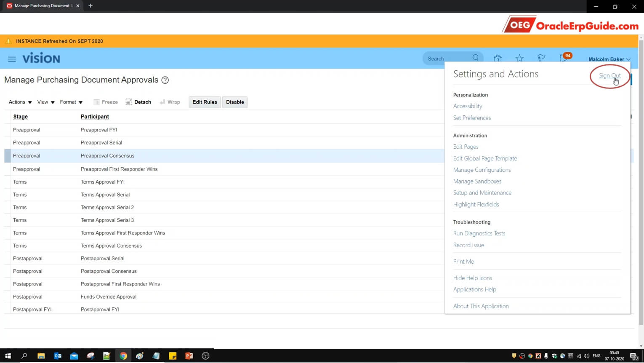Select Edit Global Page Template
Screen dimensions: 644x363
point(485,158)
